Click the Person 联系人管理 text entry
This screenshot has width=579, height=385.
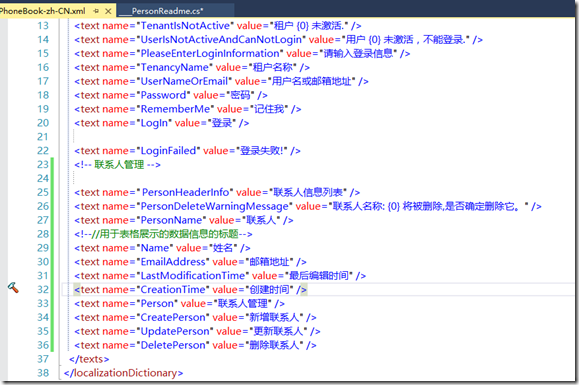tap(179, 303)
